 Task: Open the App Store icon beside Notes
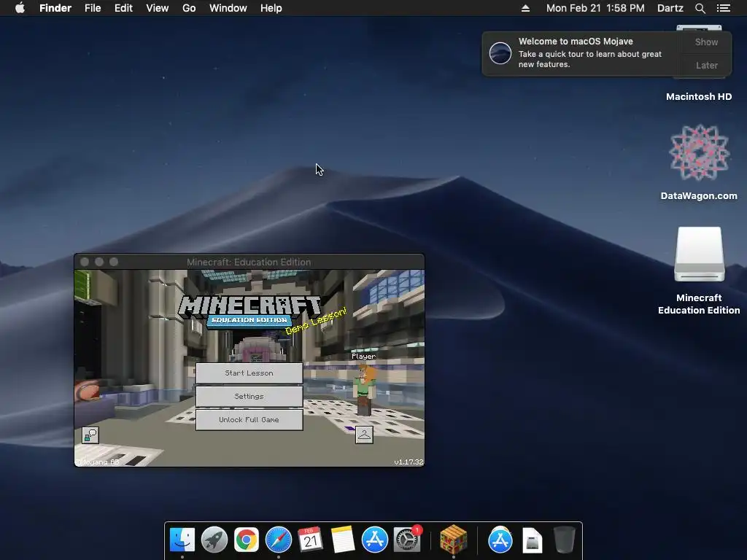tap(374, 540)
